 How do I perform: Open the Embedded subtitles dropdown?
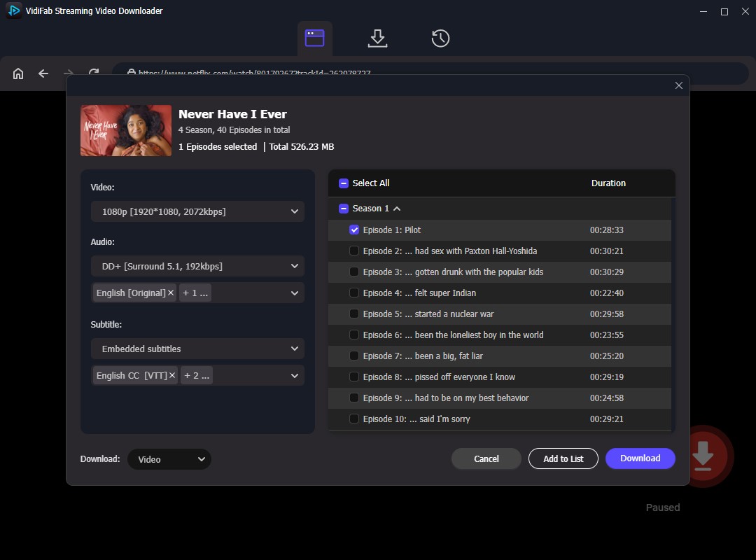tap(197, 349)
